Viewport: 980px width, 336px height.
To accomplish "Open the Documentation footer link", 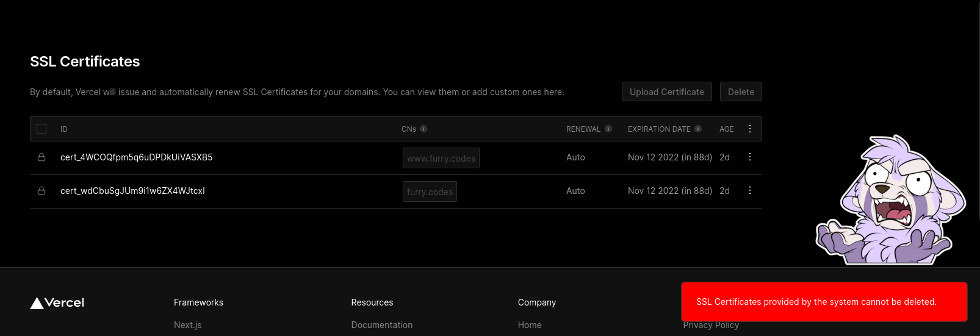I will coord(382,325).
